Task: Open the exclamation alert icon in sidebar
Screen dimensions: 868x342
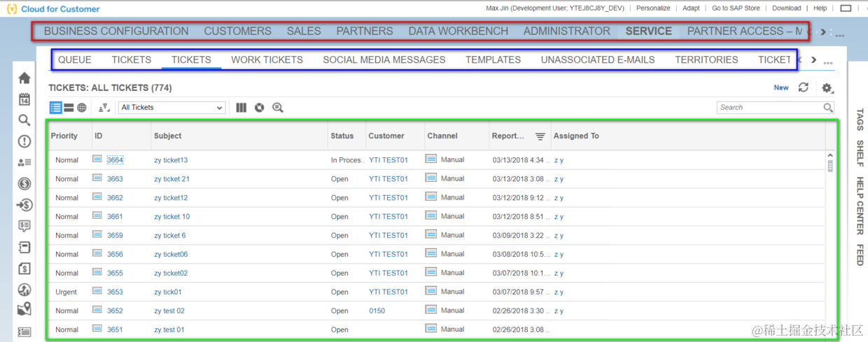Action: click(x=24, y=141)
